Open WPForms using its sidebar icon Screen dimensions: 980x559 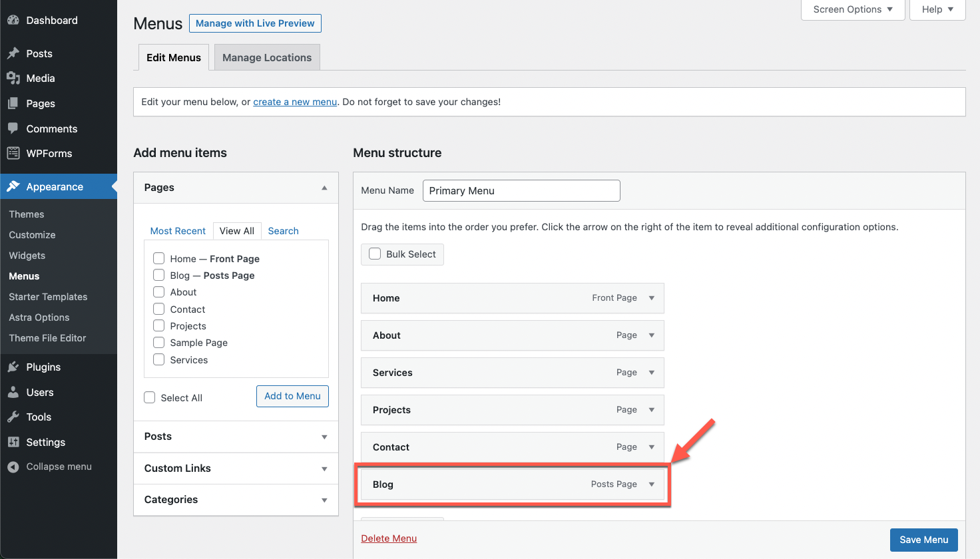tap(13, 153)
